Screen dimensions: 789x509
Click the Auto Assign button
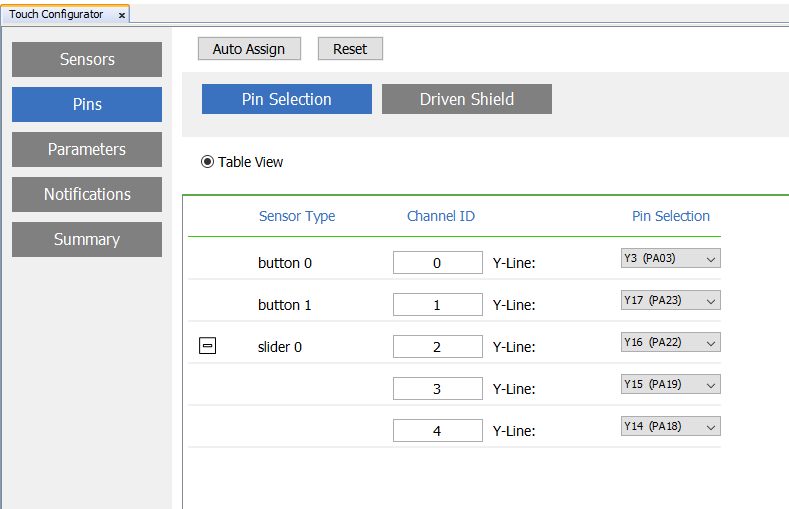(x=249, y=49)
